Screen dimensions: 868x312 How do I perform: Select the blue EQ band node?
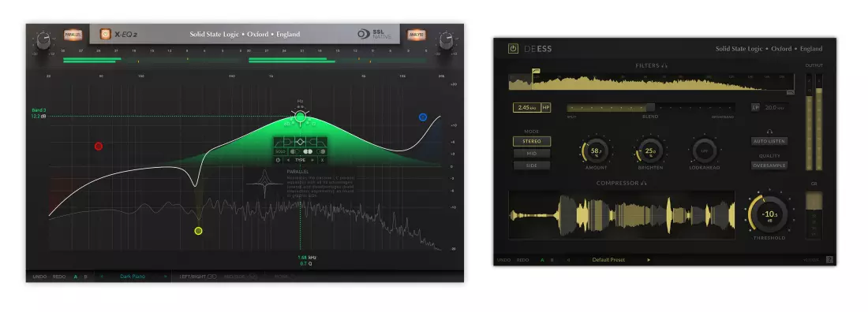pos(423,117)
